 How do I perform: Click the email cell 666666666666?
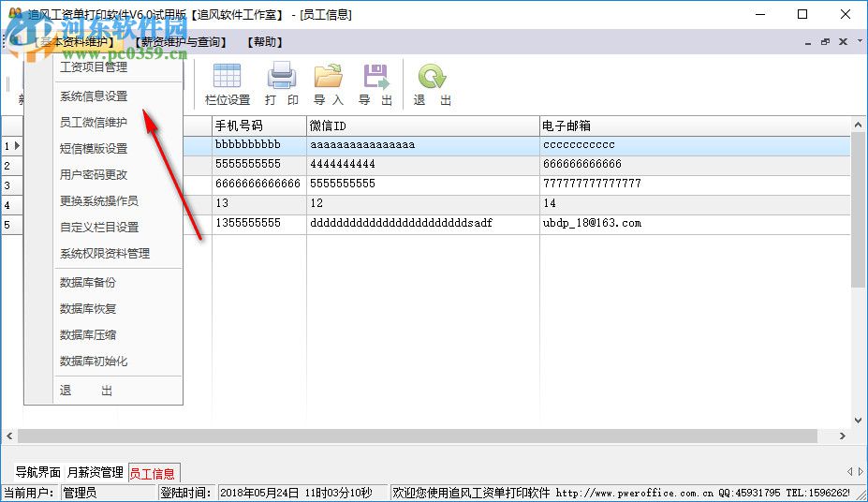click(x=695, y=165)
